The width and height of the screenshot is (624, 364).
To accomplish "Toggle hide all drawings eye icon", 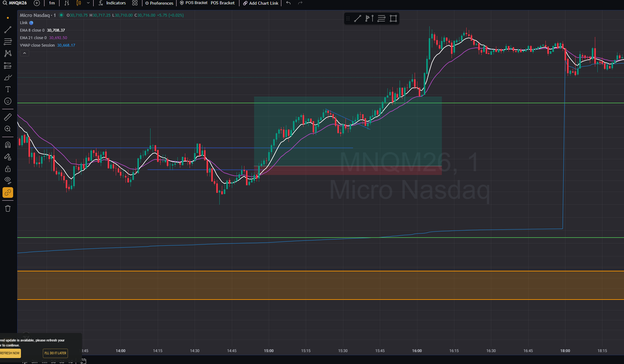I will tap(8, 180).
